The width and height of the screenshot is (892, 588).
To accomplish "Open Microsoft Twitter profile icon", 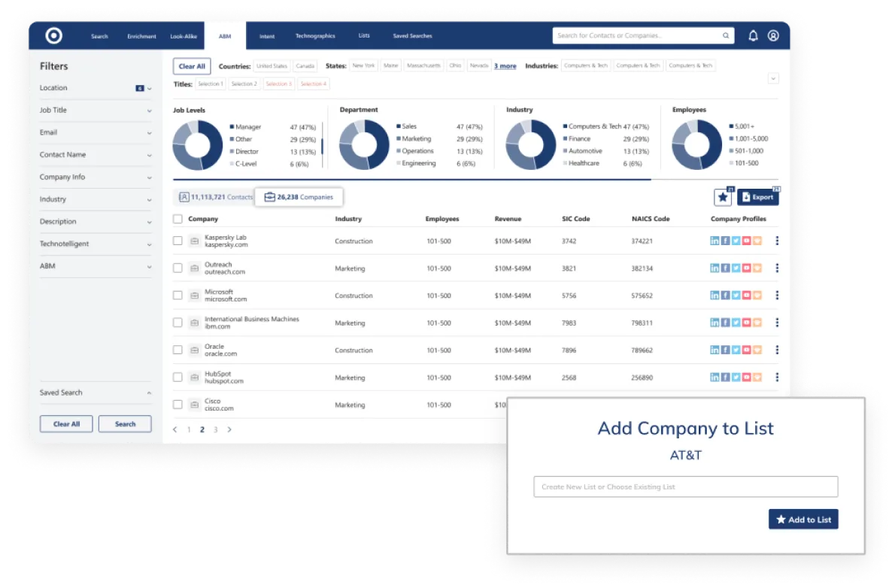I will click(736, 296).
